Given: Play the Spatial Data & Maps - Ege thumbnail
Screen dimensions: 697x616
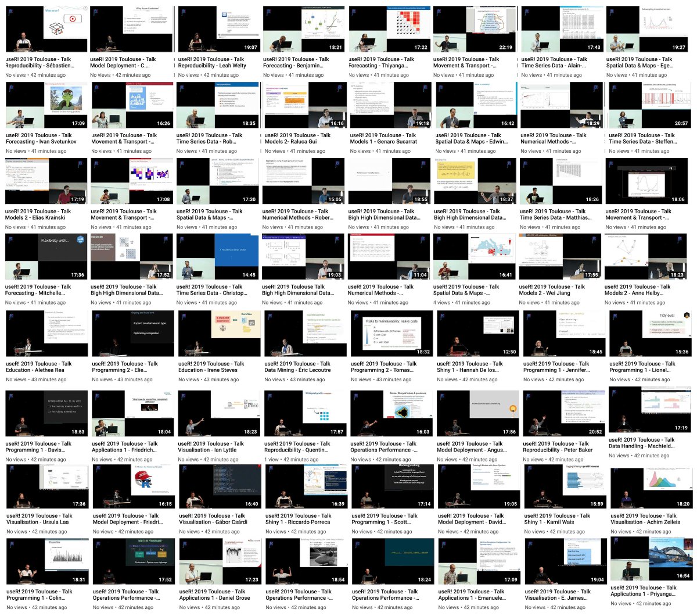Looking at the screenshot, I should pos(647,30).
